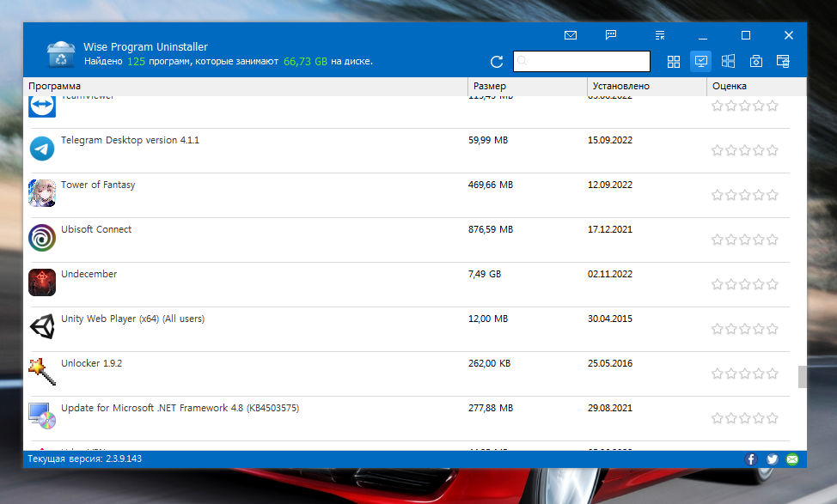Select the Unlocker 1.9.2 entry
This screenshot has width=837, height=504.
pyautogui.click(x=91, y=363)
